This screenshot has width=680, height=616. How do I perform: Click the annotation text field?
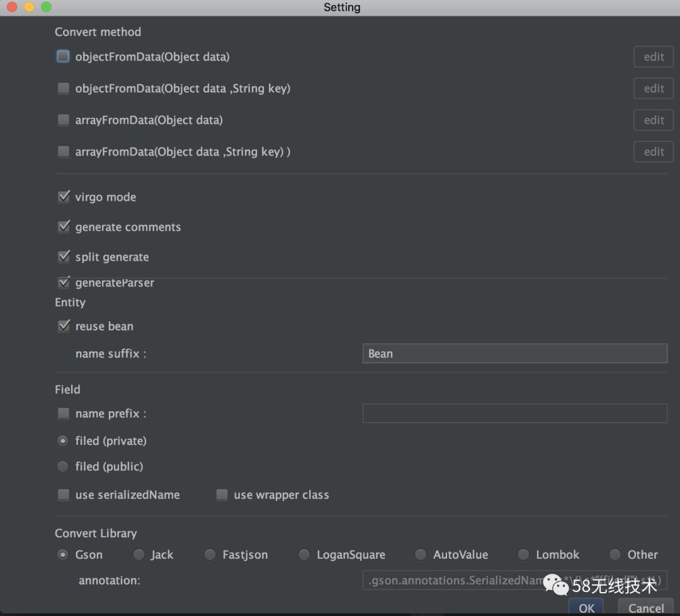coord(515,581)
